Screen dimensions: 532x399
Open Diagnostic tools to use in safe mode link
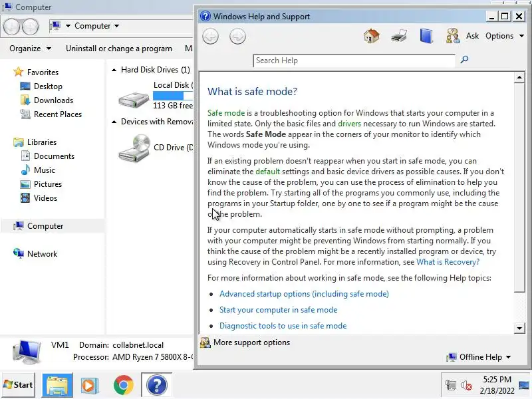point(283,326)
